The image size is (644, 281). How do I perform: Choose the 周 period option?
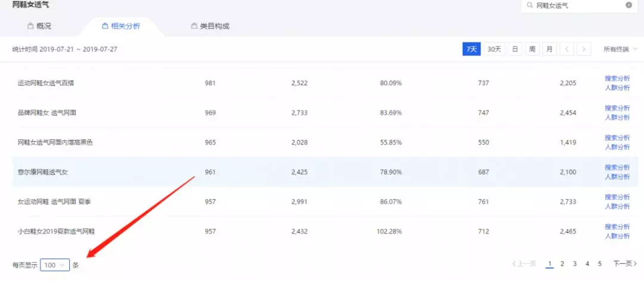tap(532, 49)
